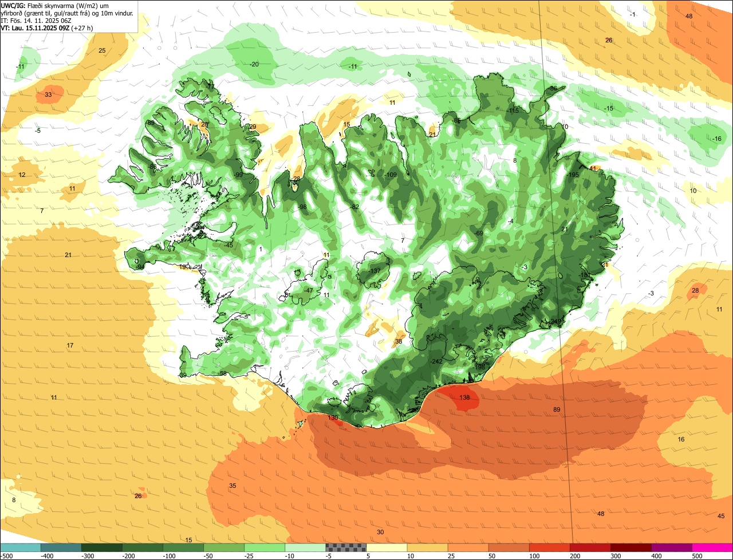733x560 pixels.
Task: Click magenta legend swatch right of 500
Action: [x=712, y=547]
